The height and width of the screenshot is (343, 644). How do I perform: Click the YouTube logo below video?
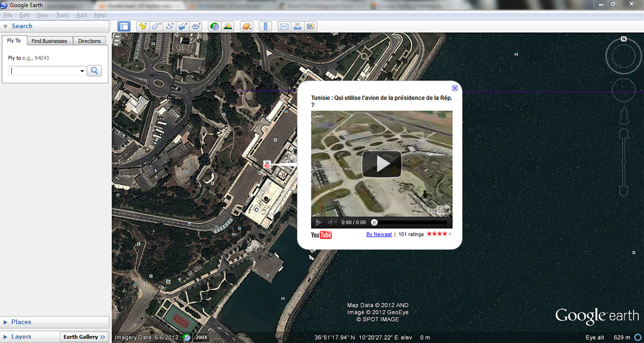tap(321, 235)
